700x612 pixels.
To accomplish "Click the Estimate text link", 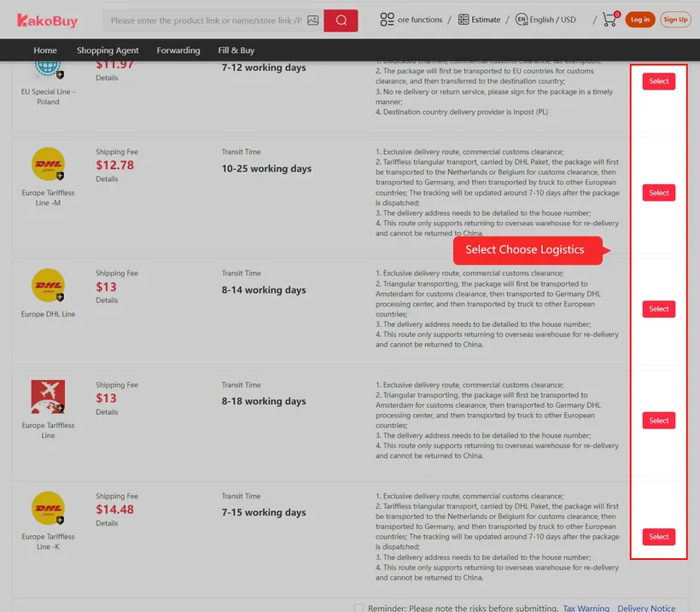I will (x=486, y=20).
